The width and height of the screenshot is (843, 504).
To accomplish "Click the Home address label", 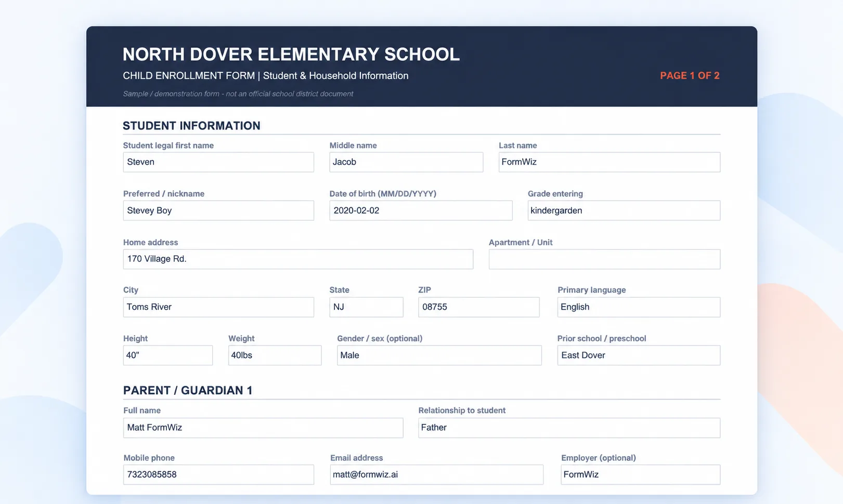I will (x=150, y=243).
